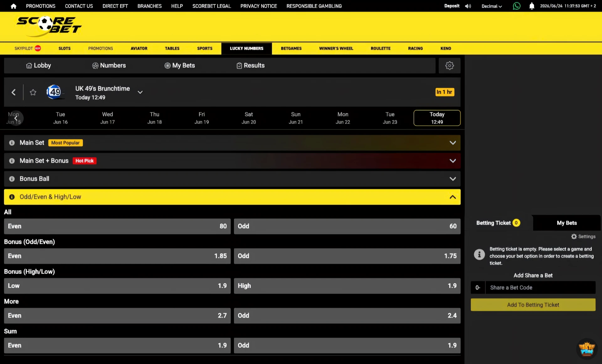The width and height of the screenshot is (602, 364).
Task: Open Lobby tab
Action: [x=38, y=66]
